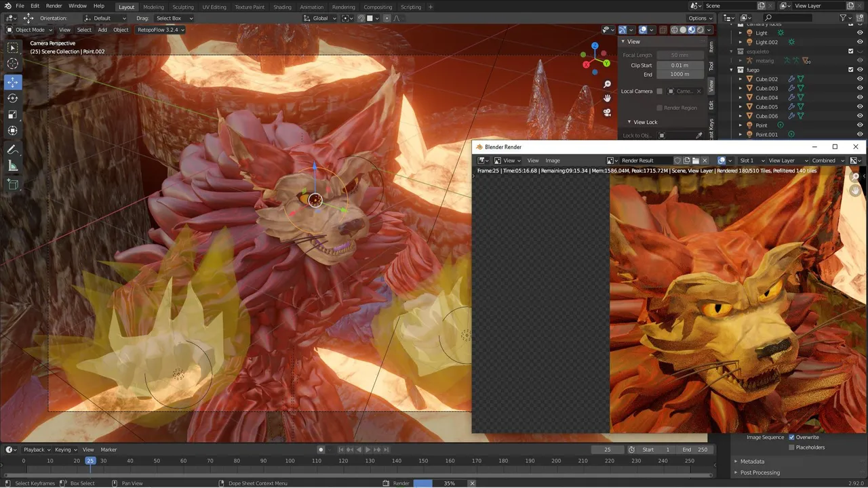Enable the Local Camera checkbox

click(659, 91)
